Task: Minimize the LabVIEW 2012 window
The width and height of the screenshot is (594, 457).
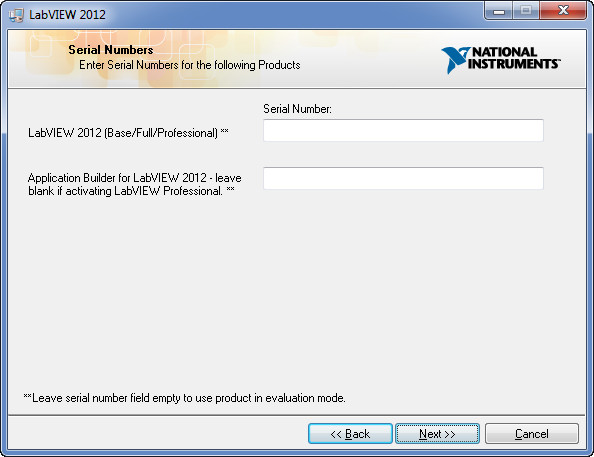Action: (x=499, y=11)
